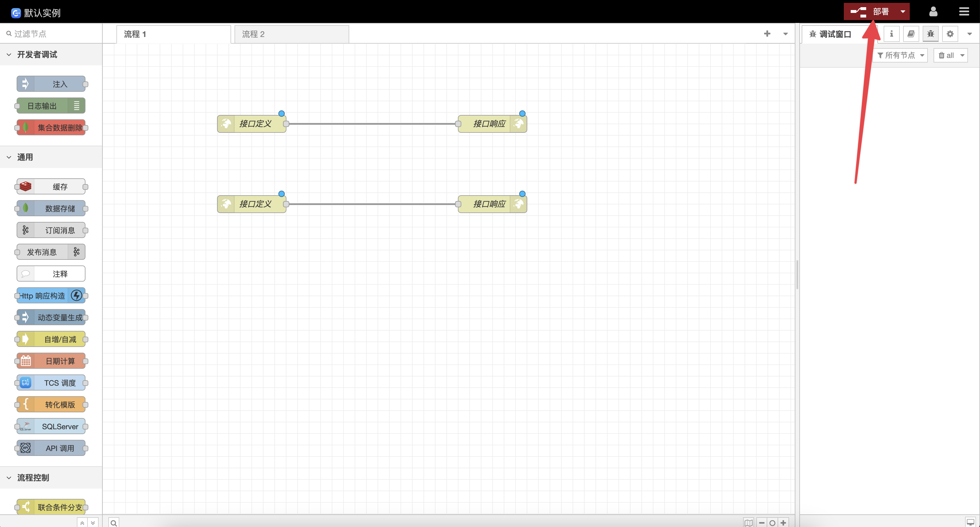Open the 所有节点 filter dropdown
The image size is (980, 527).
[900, 55]
